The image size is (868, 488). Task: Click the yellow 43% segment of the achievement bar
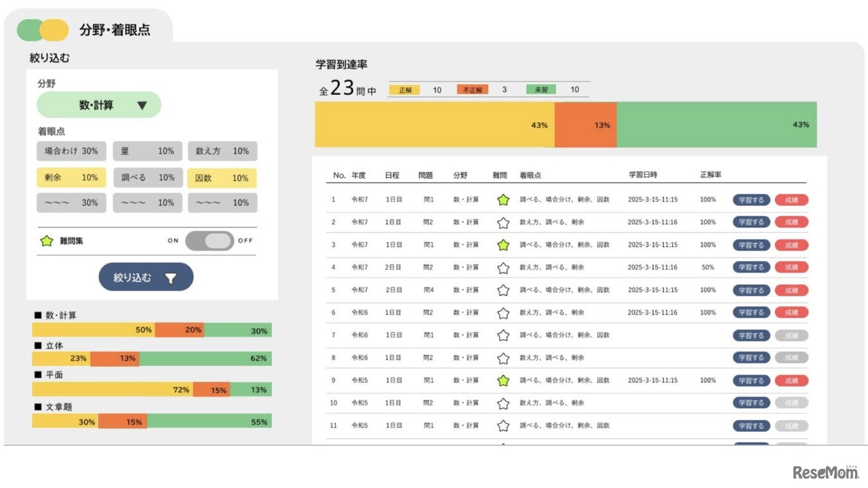point(434,125)
